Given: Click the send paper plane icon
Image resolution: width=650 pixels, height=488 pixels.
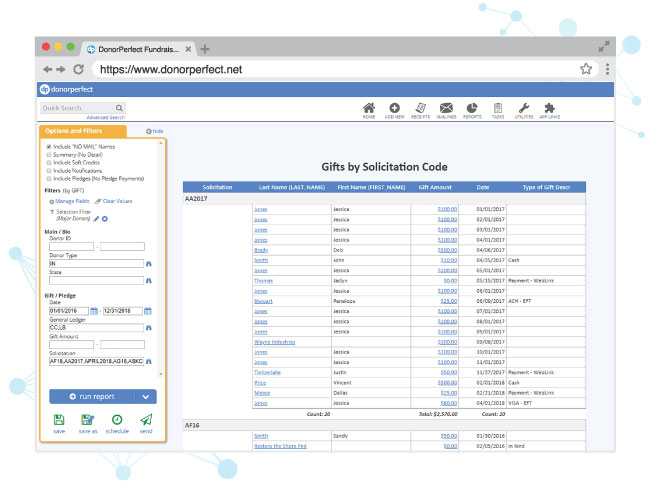Looking at the screenshot, I should pyautogui.click(x=146, y=420).
